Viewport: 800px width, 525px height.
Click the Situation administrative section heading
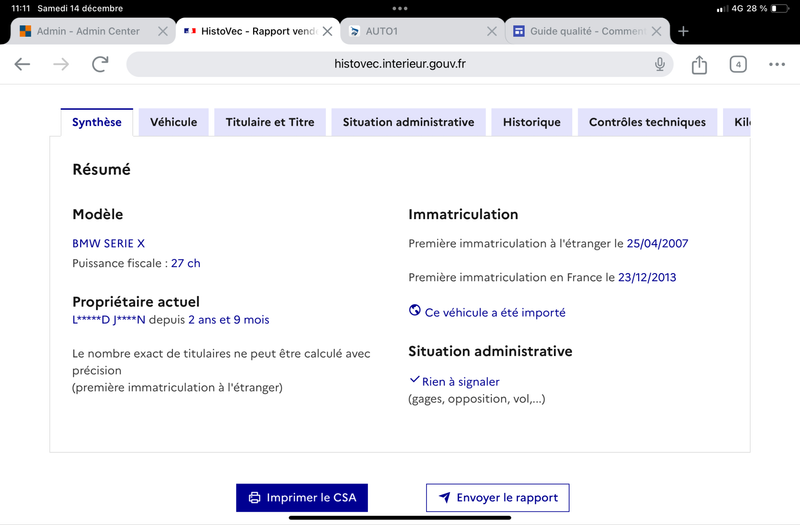point(490,351)
